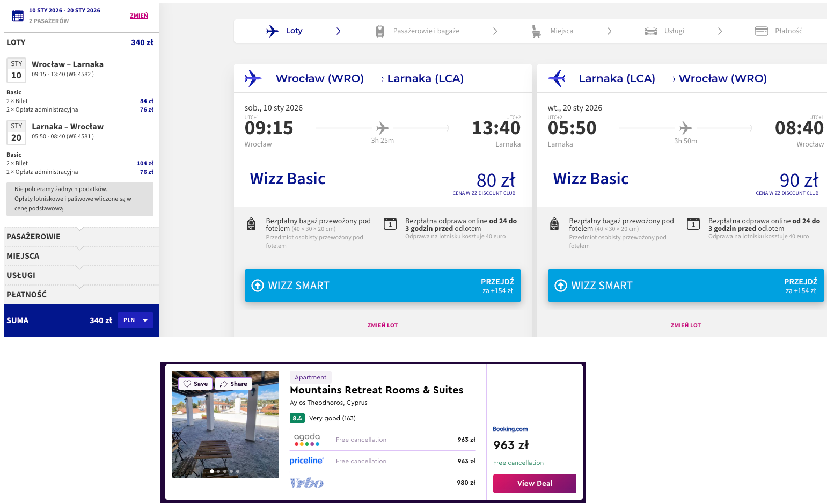Click the calendar icon beside the travel dates
This screenshot has width=827, height=504.
(x=18, y=16)
